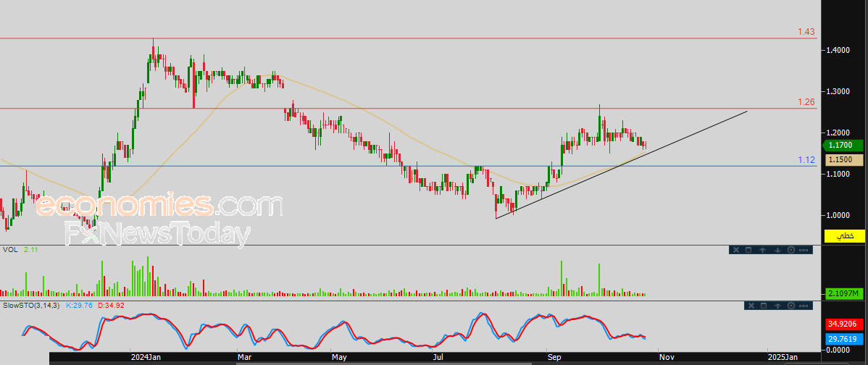This screenshot has width=868, height=365.
Task: Select the 1.43 red resistance line label
Action: point(806,32)
